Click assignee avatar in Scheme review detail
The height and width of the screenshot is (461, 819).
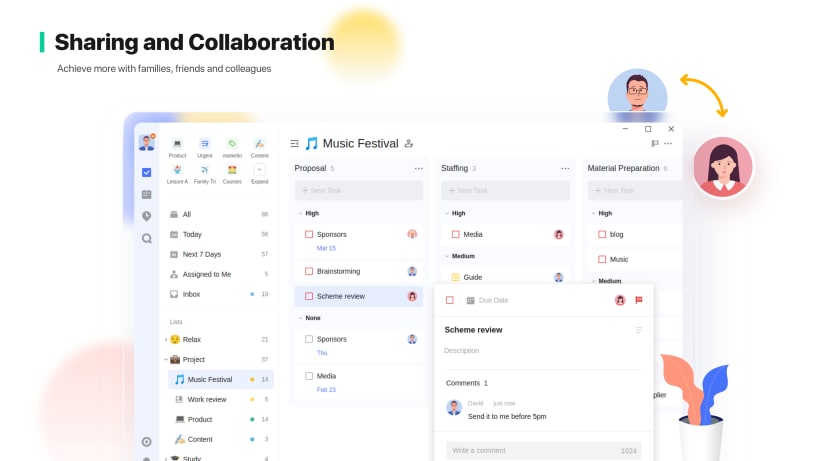pos(620,300)
